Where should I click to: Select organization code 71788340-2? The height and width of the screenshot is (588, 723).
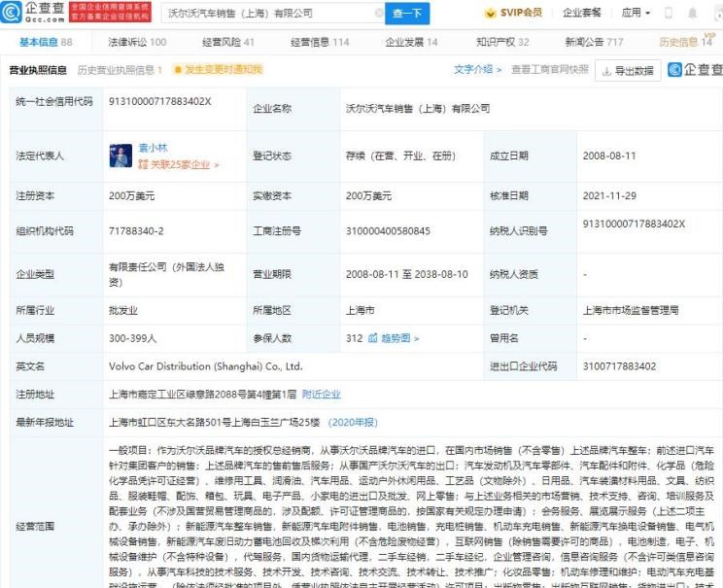click(136, 231)
